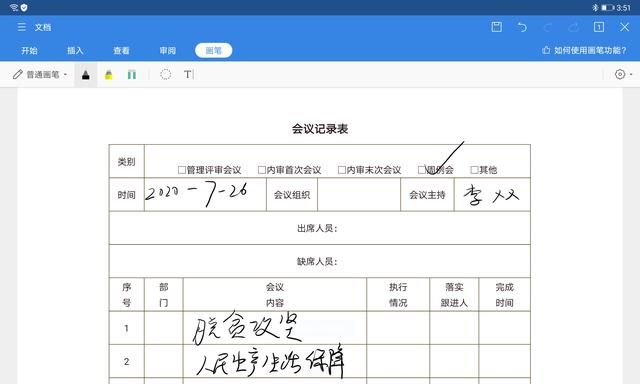Expand the 普通画笔 pen type dropdown
This screenshot has height=384, width=640.
pos(40,74)
